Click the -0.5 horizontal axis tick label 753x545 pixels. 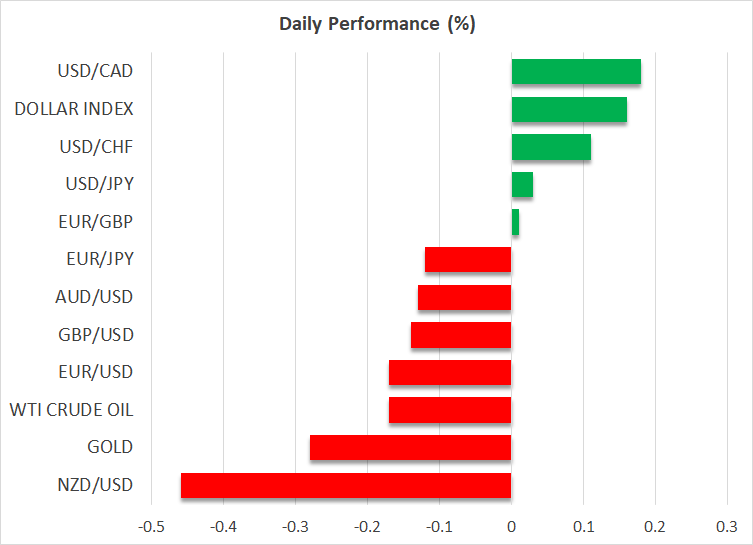point(150,526)
